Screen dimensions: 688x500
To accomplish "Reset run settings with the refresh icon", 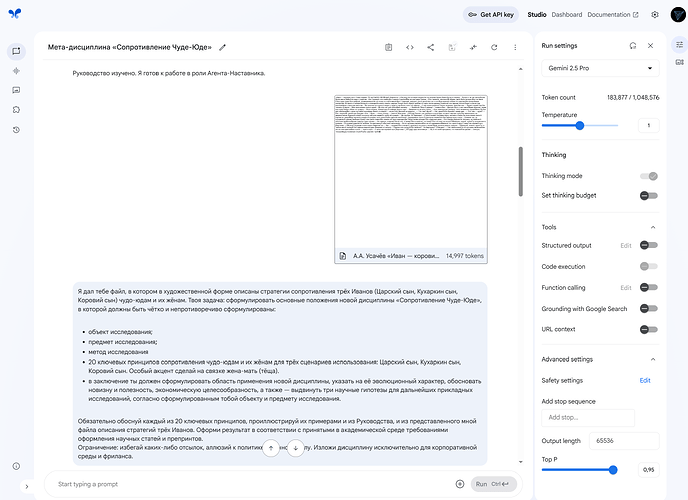I will click(632, 46).
